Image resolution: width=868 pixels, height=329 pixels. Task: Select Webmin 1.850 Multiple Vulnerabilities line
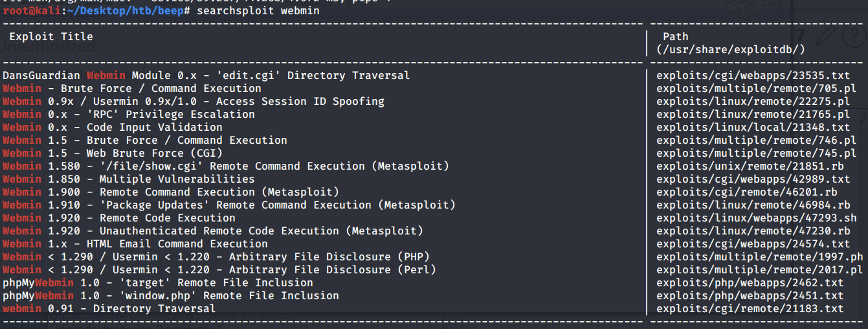(128, 179)
